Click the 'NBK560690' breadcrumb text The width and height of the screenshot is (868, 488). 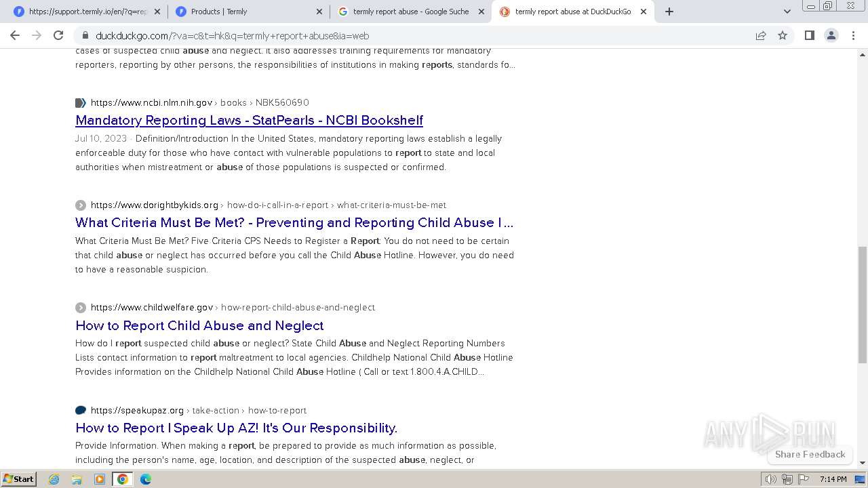(x=282, y=102)
